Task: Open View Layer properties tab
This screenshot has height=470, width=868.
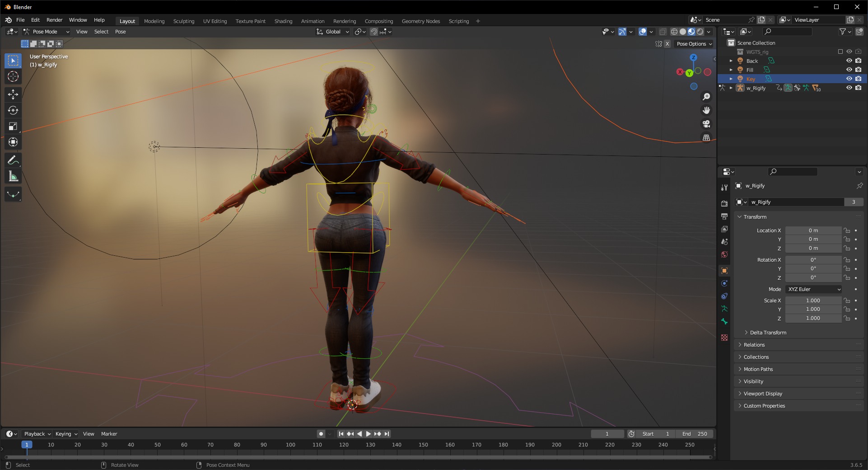Action: 724,229
